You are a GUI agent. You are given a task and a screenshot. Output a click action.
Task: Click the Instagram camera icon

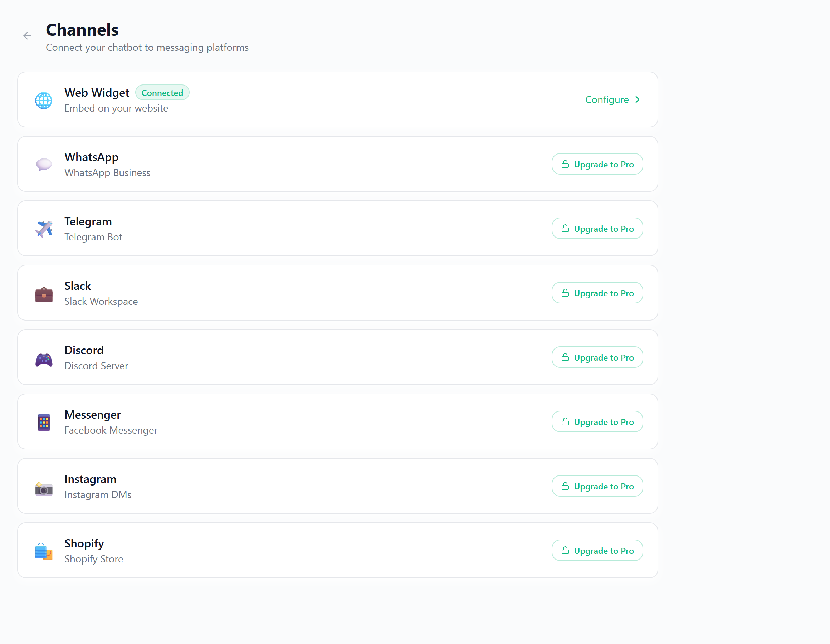click(x=44, y=488)
